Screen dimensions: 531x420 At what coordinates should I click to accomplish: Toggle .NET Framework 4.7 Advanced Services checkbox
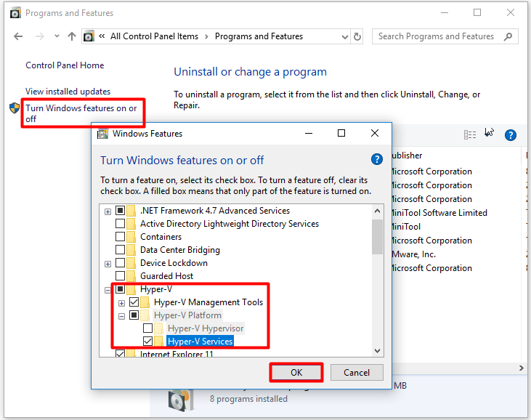pos(121,210)
